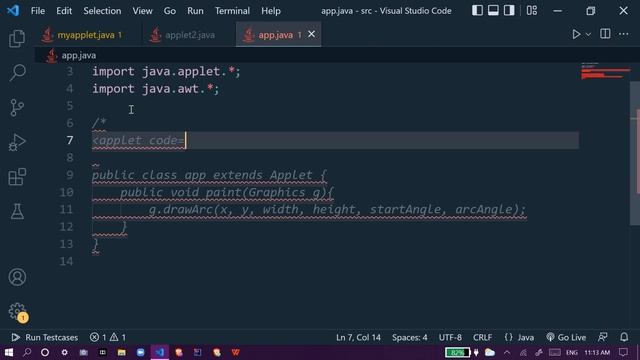Open the View menu
This screenshot has width=640, height=360.
(x=142, y=11)
